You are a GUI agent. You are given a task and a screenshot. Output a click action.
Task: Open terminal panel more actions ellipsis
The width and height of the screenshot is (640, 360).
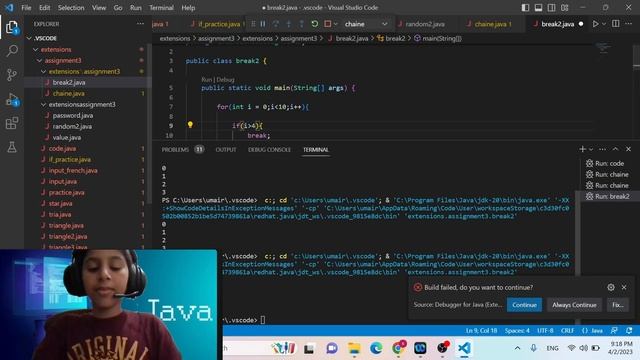pos(602,149)
